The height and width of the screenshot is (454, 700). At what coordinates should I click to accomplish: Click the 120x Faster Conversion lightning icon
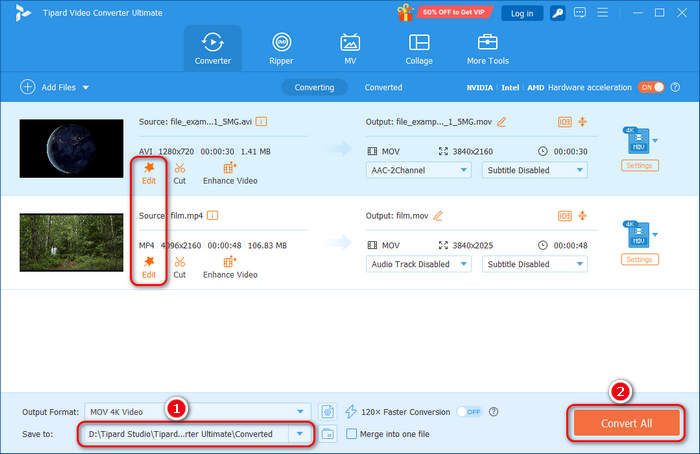(x=351, y=412)
